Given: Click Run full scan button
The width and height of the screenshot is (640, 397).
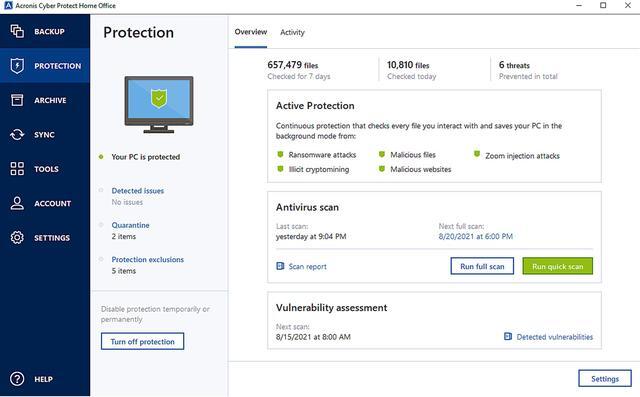Looking at the screenshot, I should click(482, 266).
